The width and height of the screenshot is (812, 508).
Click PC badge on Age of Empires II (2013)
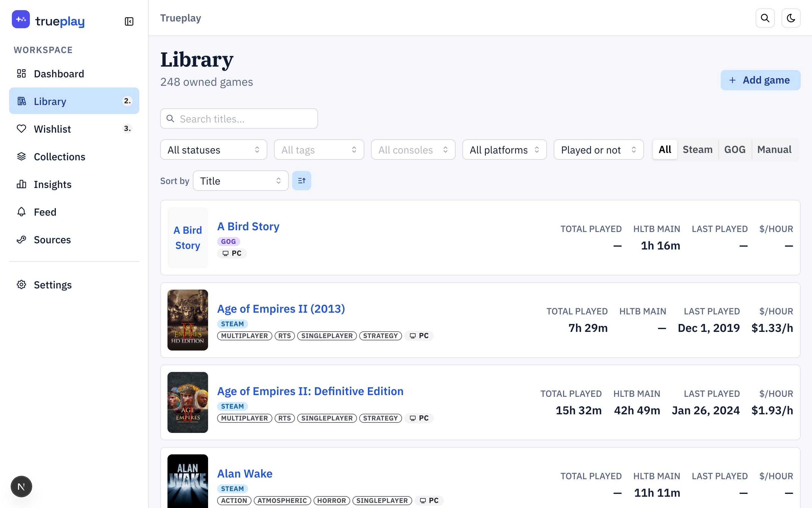(419, 336)
